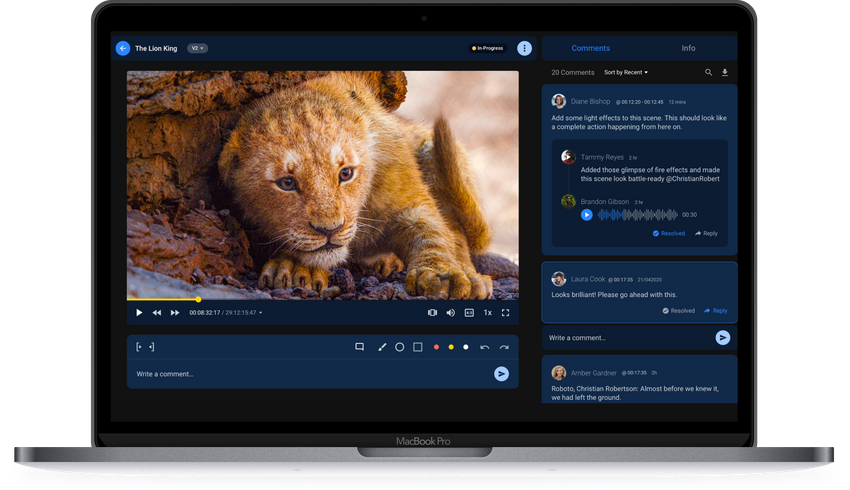
Task: Open the timecode format dropdown arrow
Action: point(261,313)
